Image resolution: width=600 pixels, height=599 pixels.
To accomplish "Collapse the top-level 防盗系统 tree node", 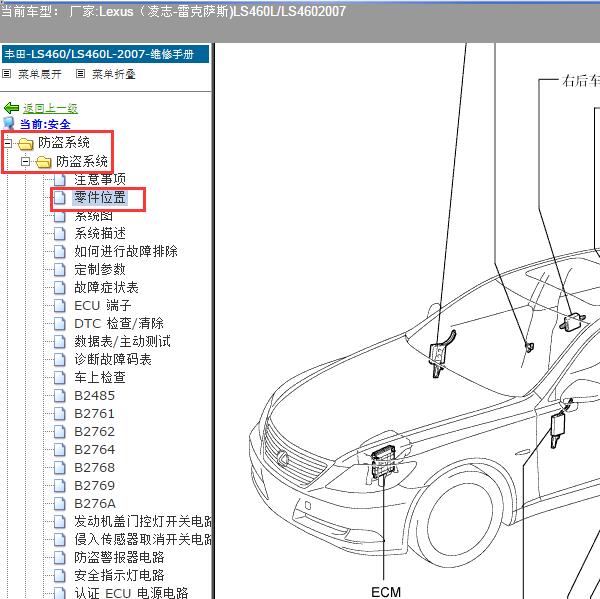I will coord(8,143).
